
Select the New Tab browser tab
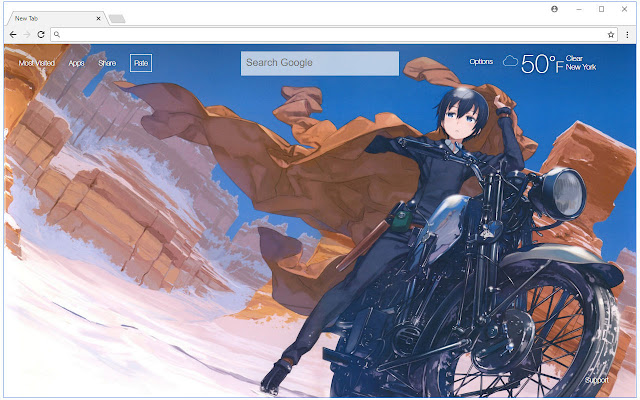tap(57, 18)
